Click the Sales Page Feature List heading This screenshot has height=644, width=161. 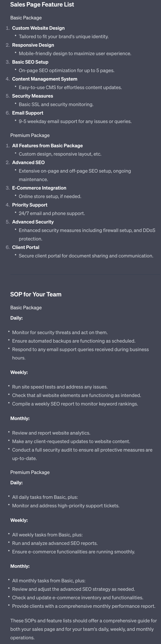(42, 4)
